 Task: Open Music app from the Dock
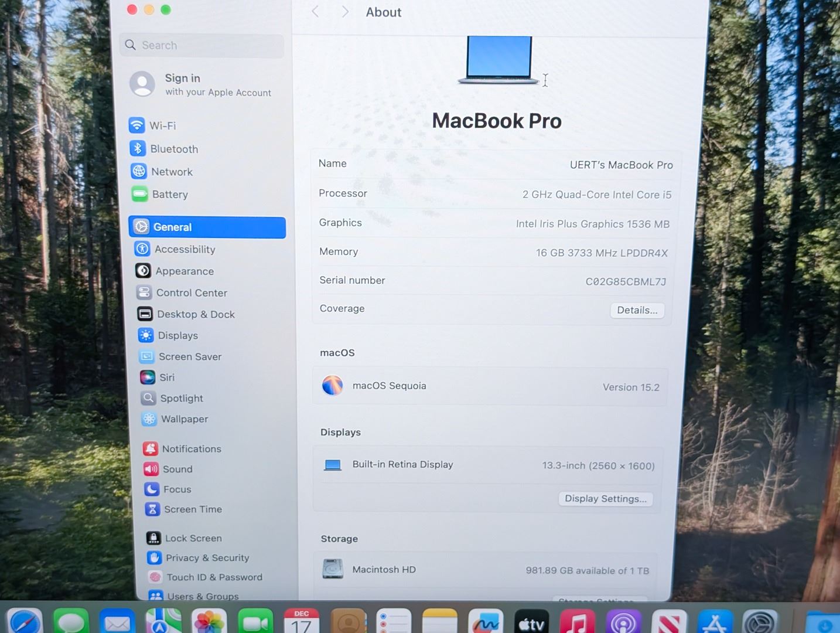point(577,622)
